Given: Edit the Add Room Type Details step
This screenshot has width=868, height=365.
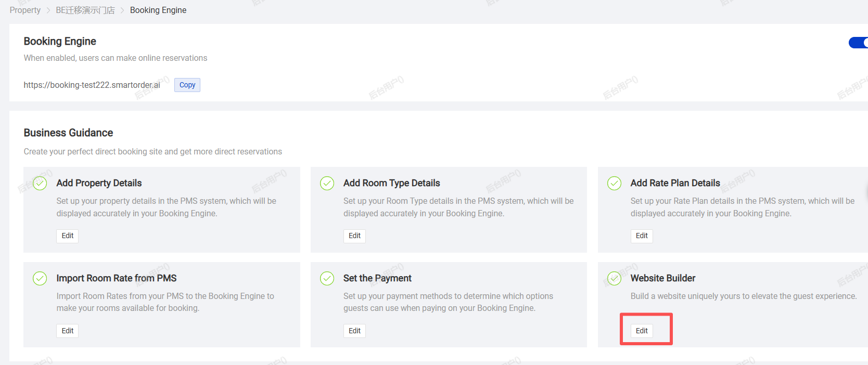Looking at the screenshot, I should [355, 236].
